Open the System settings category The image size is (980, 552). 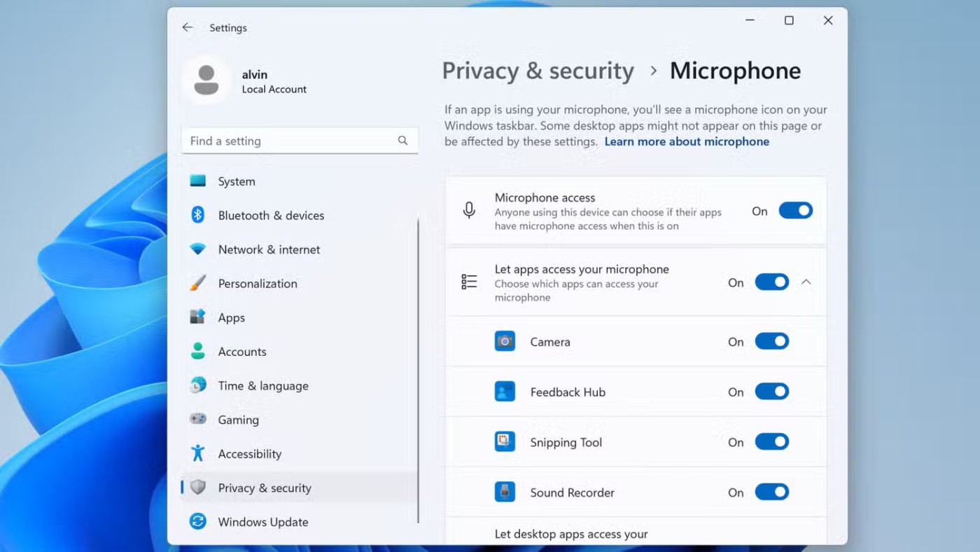237,181
